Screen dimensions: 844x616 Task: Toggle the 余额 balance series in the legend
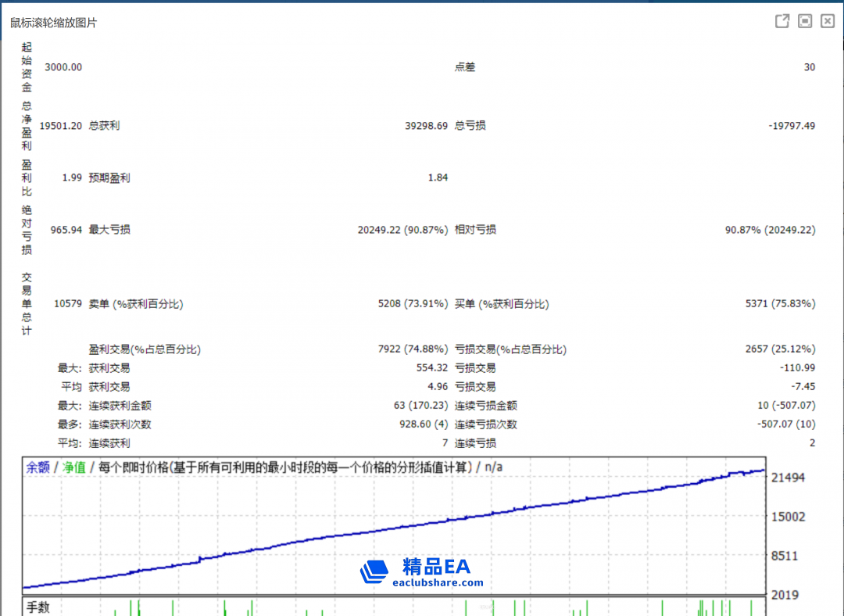(x=39, y=465)
